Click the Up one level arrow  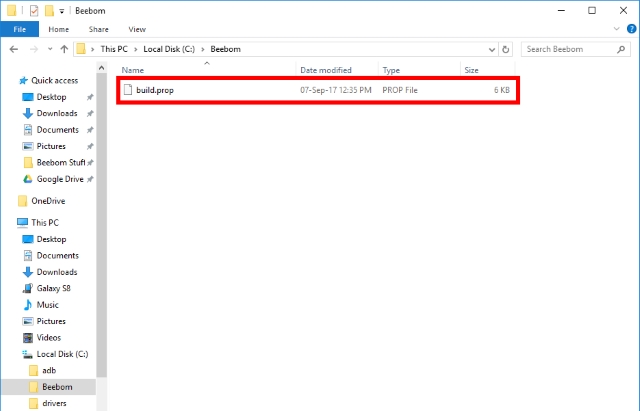tap(65, 49)
